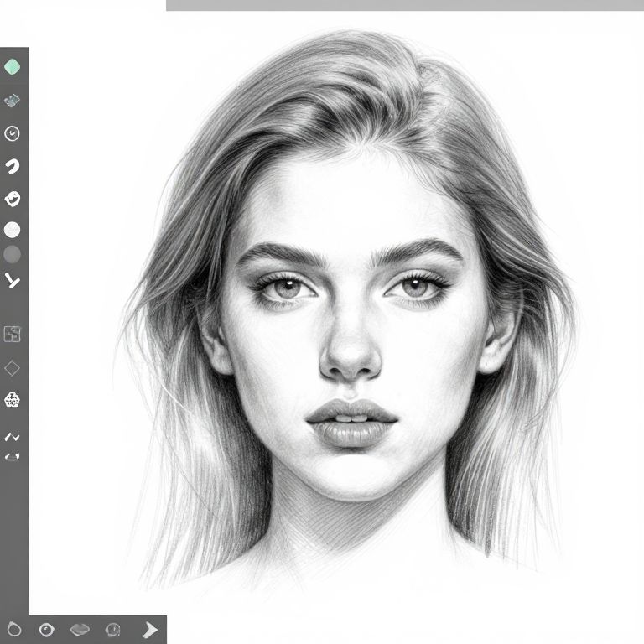The height and width of the screenshot is (644, 644).
Task: Pick the white circle color swatch
Action: (x=12, y=230)
